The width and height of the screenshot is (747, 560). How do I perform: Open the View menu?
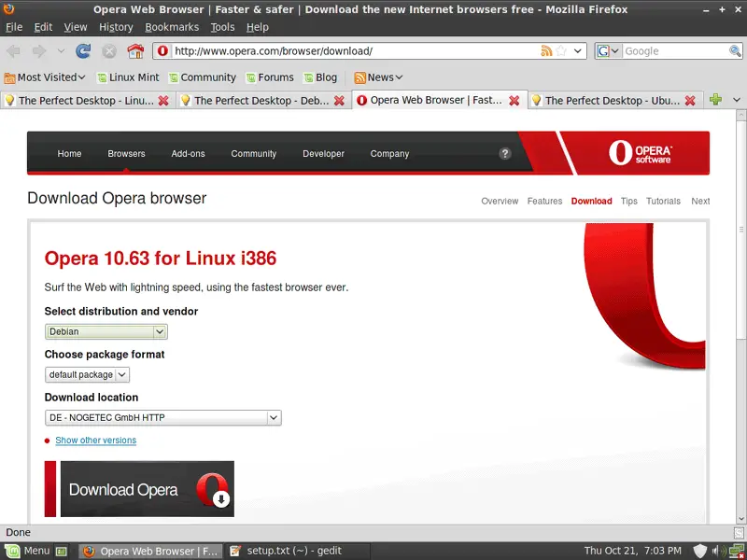76,27
